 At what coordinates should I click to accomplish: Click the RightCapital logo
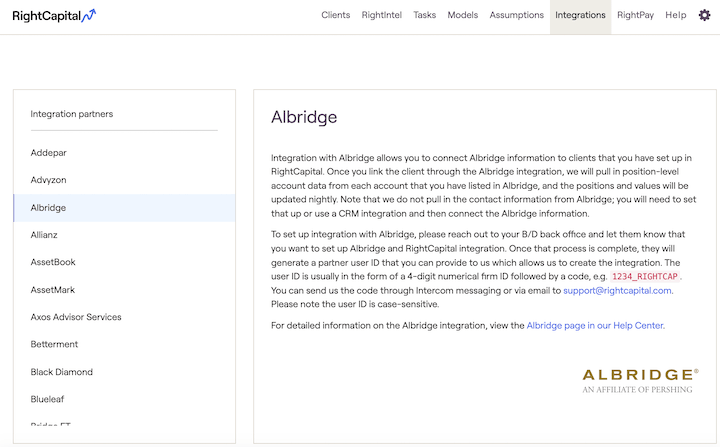click(55, 16)
